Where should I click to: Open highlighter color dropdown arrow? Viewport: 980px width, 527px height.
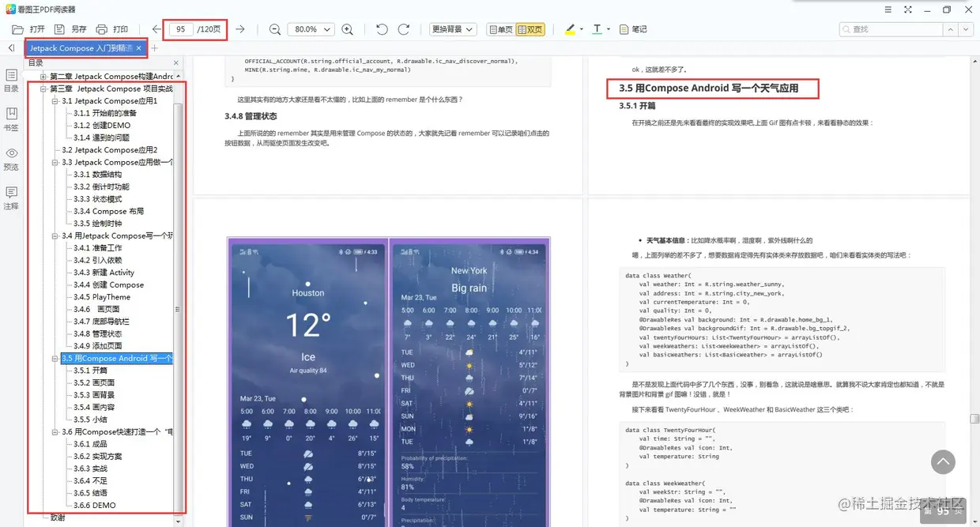pyautogui.click(x=582, y=29)
